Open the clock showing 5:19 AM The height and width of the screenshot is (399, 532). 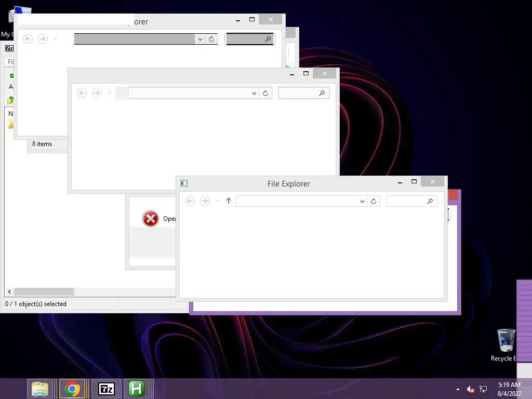509,389
